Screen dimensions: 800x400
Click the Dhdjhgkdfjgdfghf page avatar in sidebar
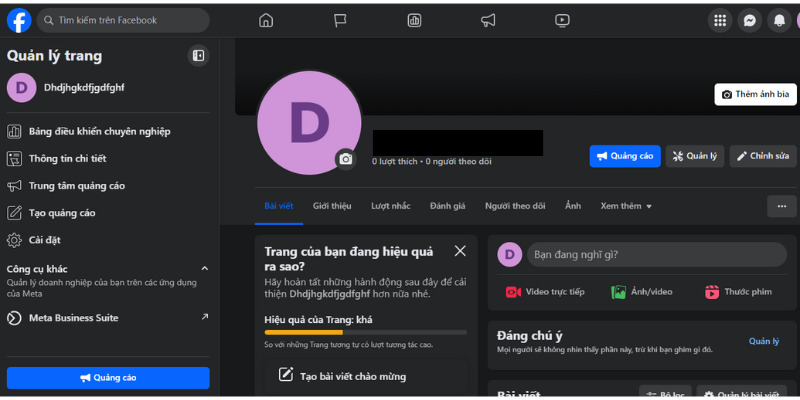(21, 88)
